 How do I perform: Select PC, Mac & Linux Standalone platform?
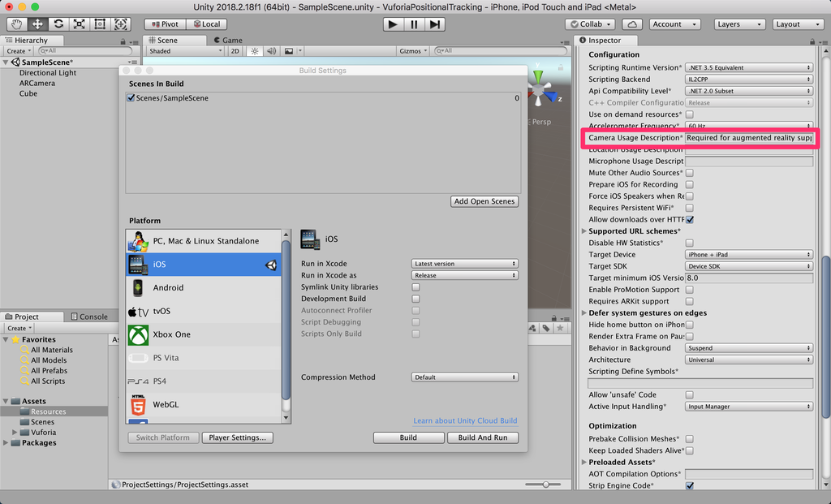pos(204,240)
